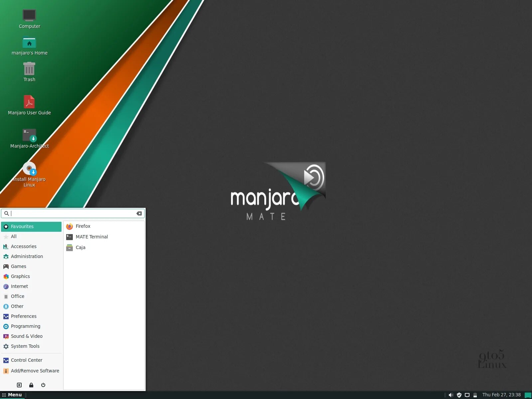Click the display tray icon
Screen dimensions: 532x399
(x=467, y=395)
